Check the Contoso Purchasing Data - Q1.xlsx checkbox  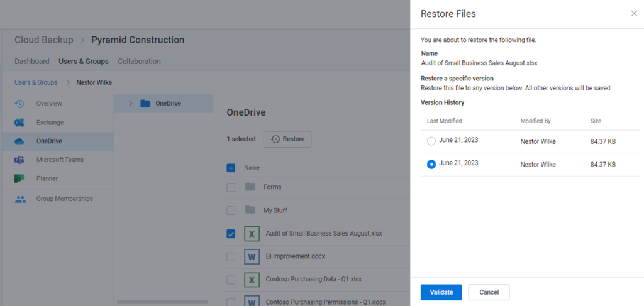coord(231,280)
